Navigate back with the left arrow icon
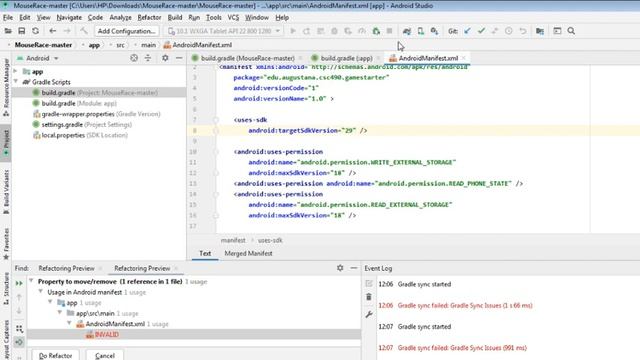Image resolution: width=640 pixels, height=360 pixels. click(x=53, y=31)
